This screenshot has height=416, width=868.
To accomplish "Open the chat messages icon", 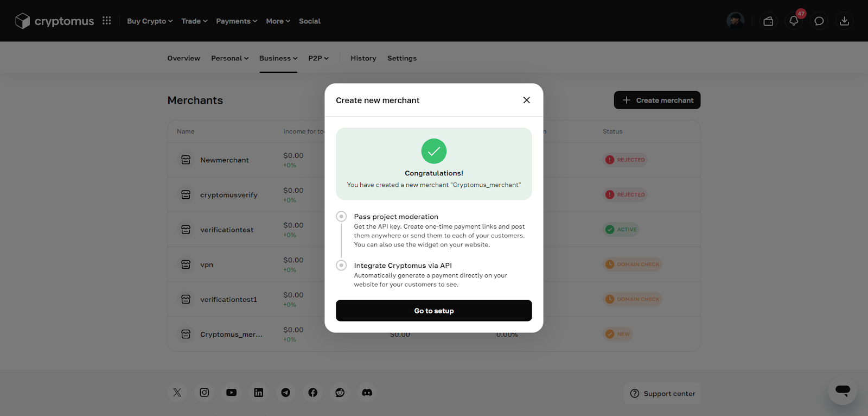I will [819, 21].
